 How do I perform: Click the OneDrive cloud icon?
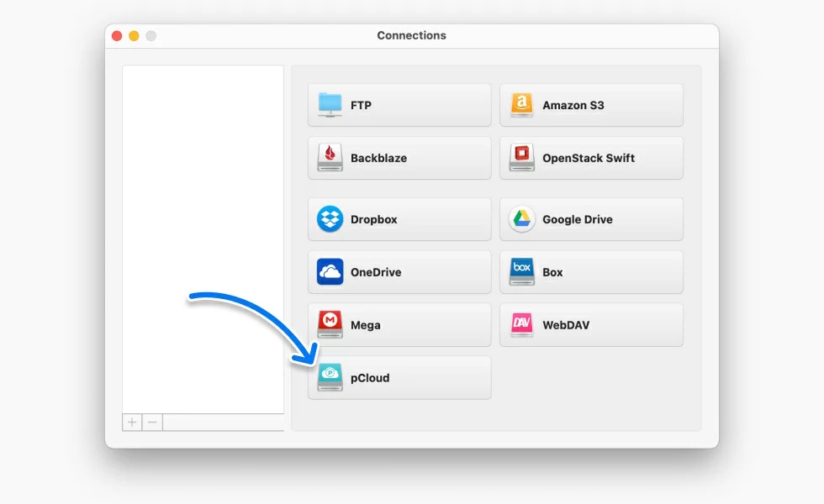(x=330, y=272)
